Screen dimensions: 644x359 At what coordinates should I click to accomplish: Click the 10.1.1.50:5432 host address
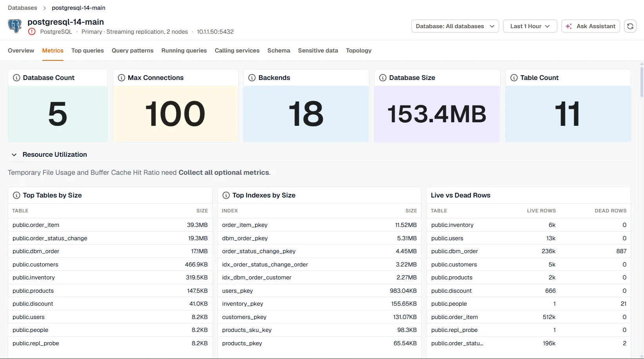click(x=215, y=32)
